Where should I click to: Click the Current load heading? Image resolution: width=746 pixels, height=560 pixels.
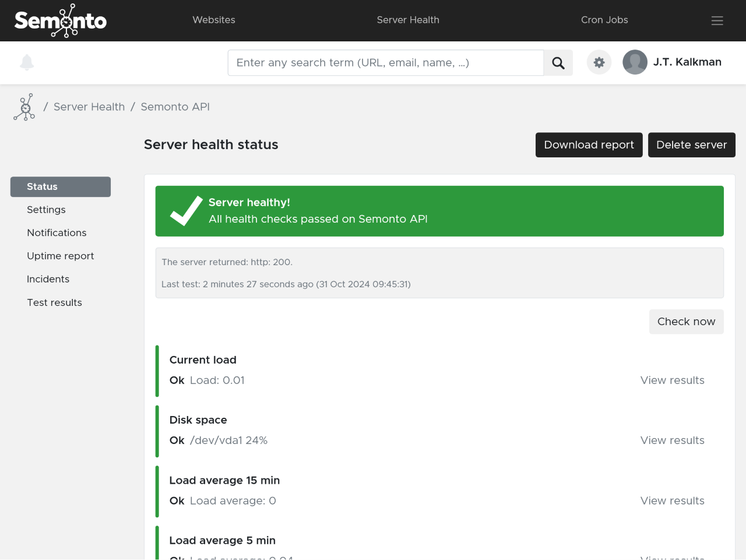click(203, 360)
